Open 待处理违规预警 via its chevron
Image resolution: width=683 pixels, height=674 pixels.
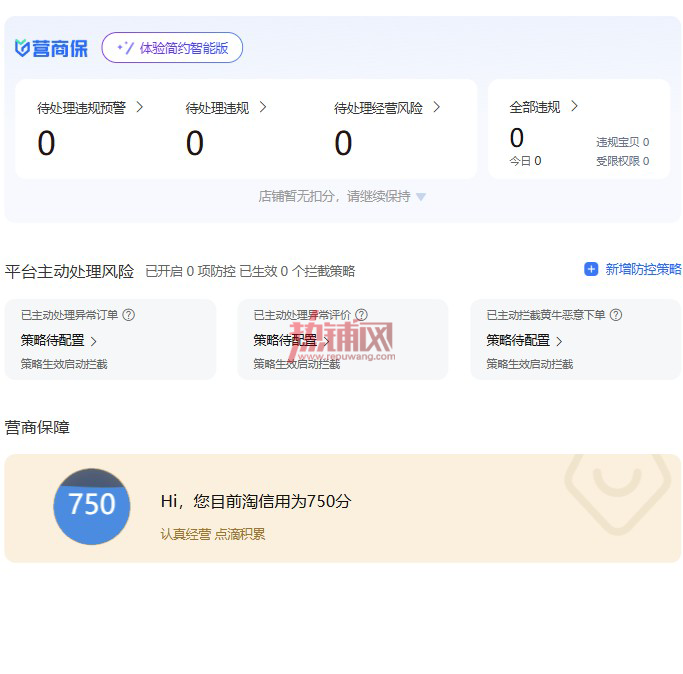coord(139,107)
